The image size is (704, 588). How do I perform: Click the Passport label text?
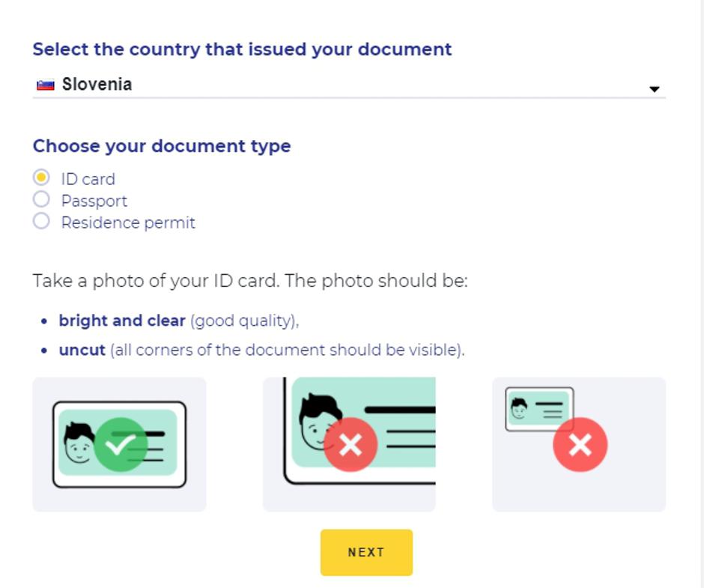pos(94,201)
